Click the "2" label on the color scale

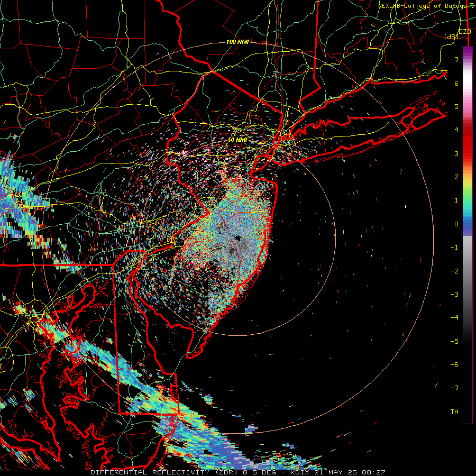(x=456, y=177)
